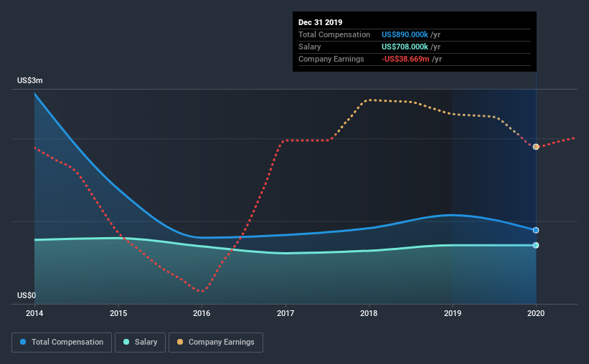
Task: Click the blue Total Compensation data point at 2020
Action: coord(536,230)
